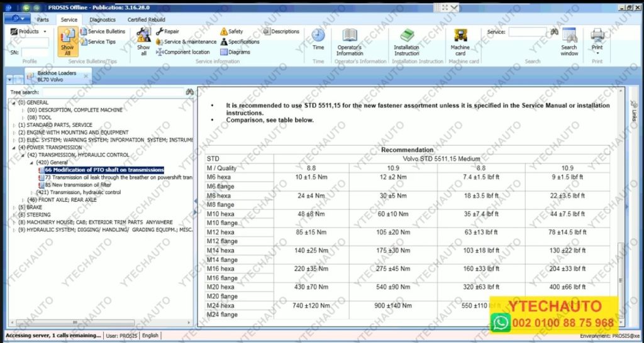Screen dimensions: 644x343
Task: Select the Repair wrench filter
Action: click(x=167, y=31)
